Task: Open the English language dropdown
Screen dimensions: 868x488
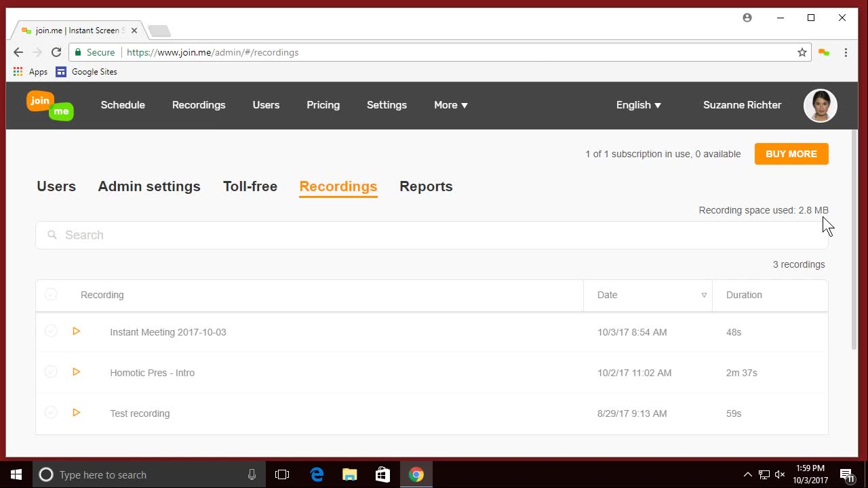Action: [x=639, y=105]
